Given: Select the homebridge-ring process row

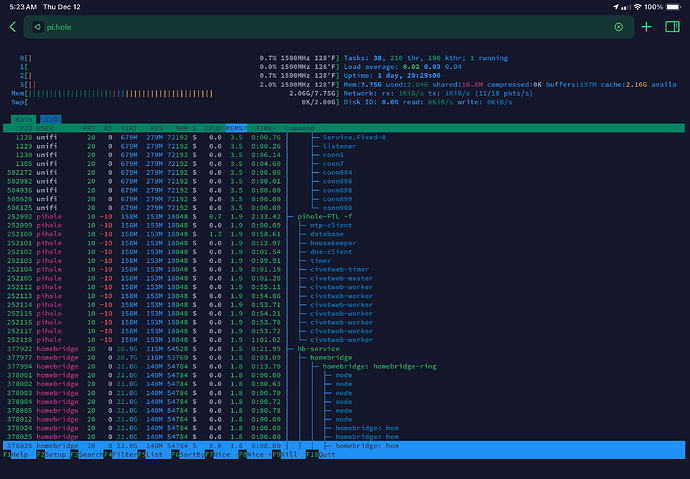Looking at the screenshot, I should point(378,366).
